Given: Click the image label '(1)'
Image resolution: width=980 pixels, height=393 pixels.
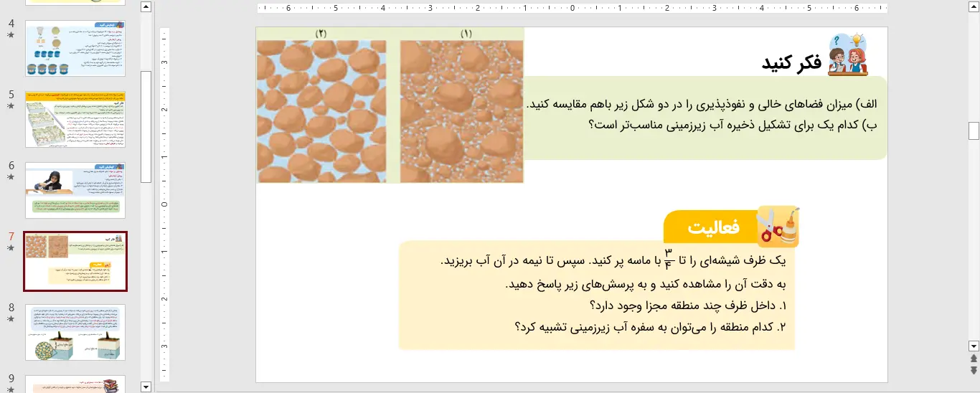Looking at the screenshot, I should tap(467, 34).
